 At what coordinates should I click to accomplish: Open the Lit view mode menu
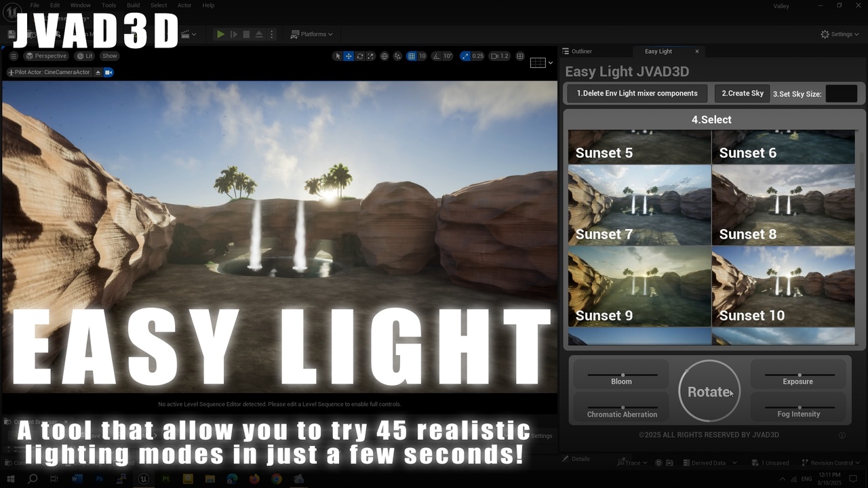pyautogui.click(x=85, y=56)
